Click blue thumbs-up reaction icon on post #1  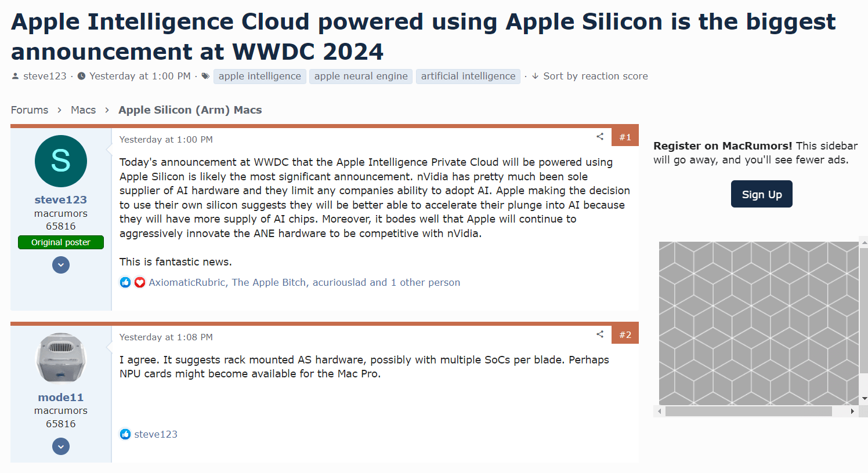[125, 282]
